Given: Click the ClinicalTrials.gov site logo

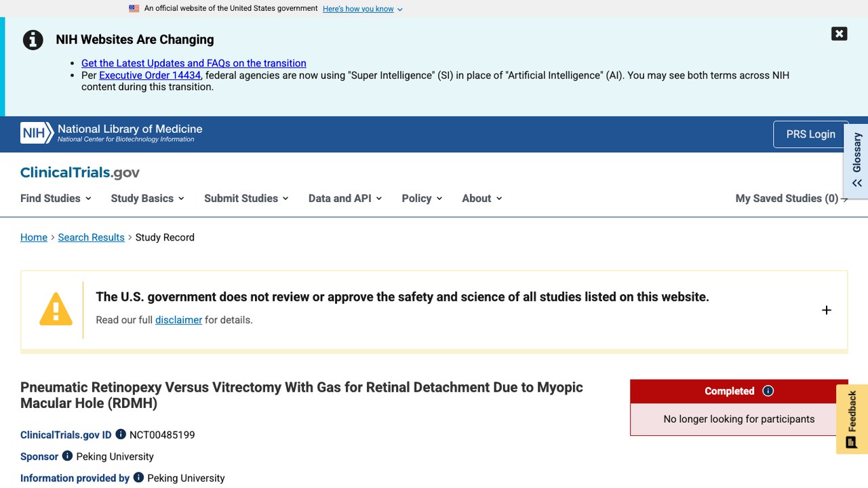Looking at the screenshot, I should 80,173.
